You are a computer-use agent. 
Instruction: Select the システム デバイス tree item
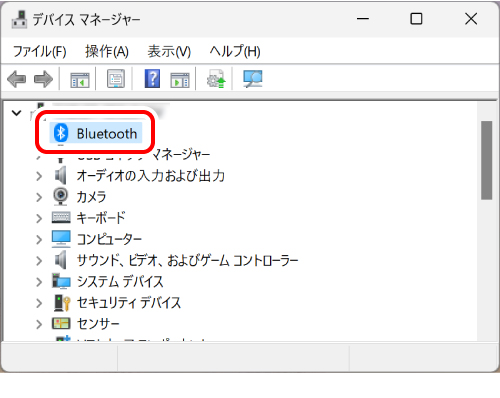tap(108, 282)
